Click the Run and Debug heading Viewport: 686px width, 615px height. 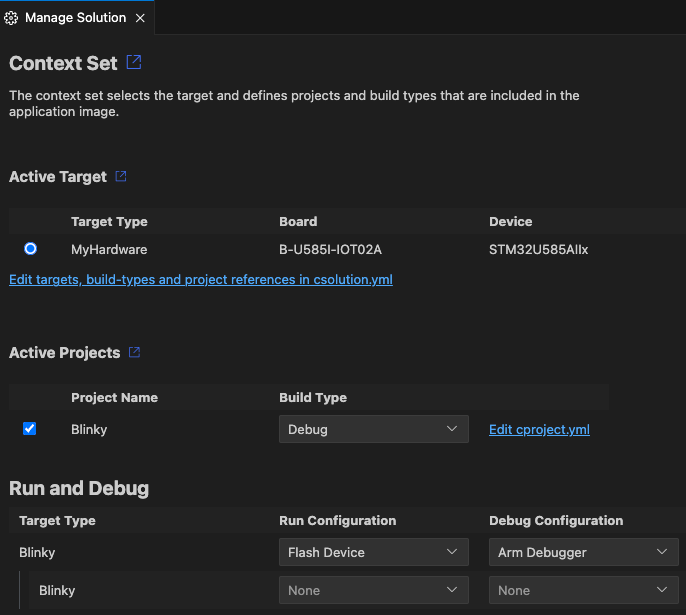click(x=79, y=488)
